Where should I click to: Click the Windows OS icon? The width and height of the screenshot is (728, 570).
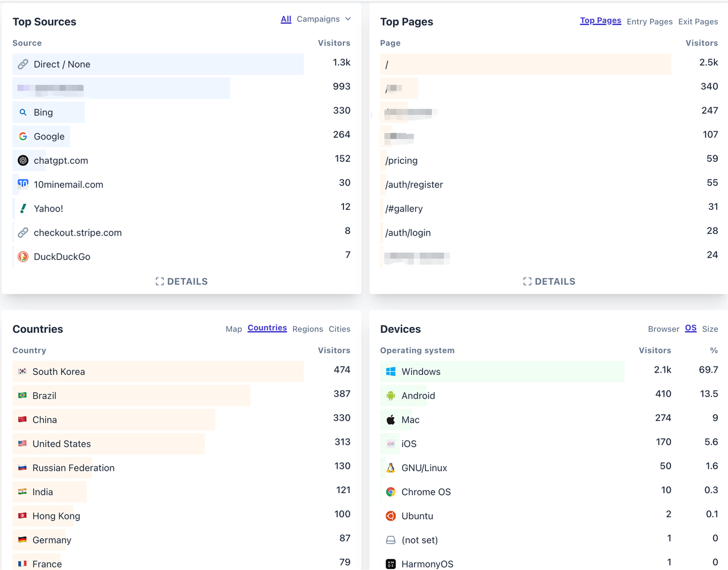click(391, 371)
